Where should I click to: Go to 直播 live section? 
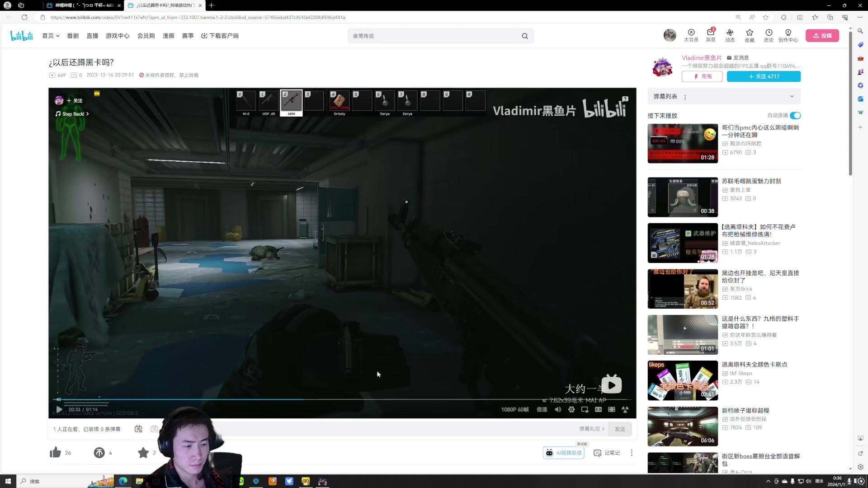[92, 36]
